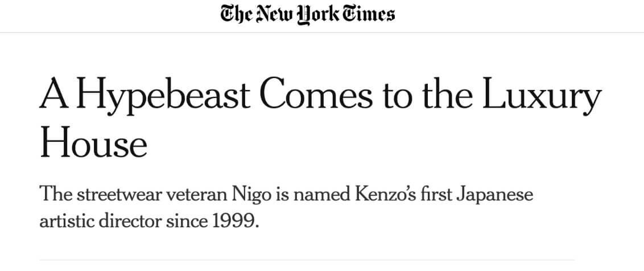Viewport: 644px width, 271px height.
Task: Click the word "veteran" in the summary
Action: click(x=197, y=194)
